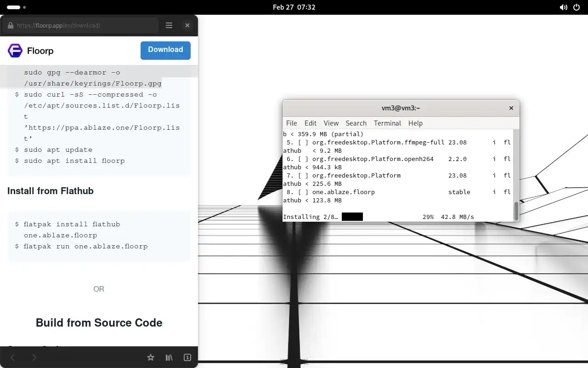Image resolution: width=588 pixels, height=368 pixels.
Task: Click the padlock security icon
Action: click(10, 26)
